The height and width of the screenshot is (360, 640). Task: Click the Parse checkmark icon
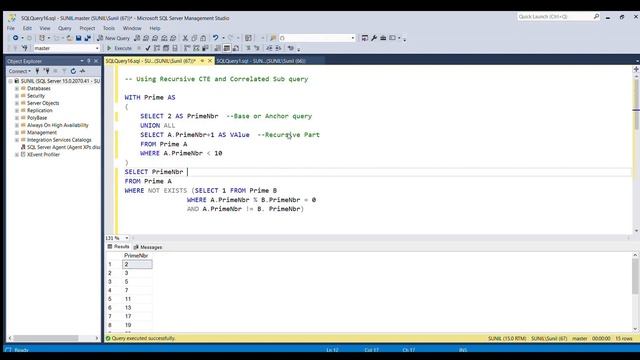click(x=148, y=48)
